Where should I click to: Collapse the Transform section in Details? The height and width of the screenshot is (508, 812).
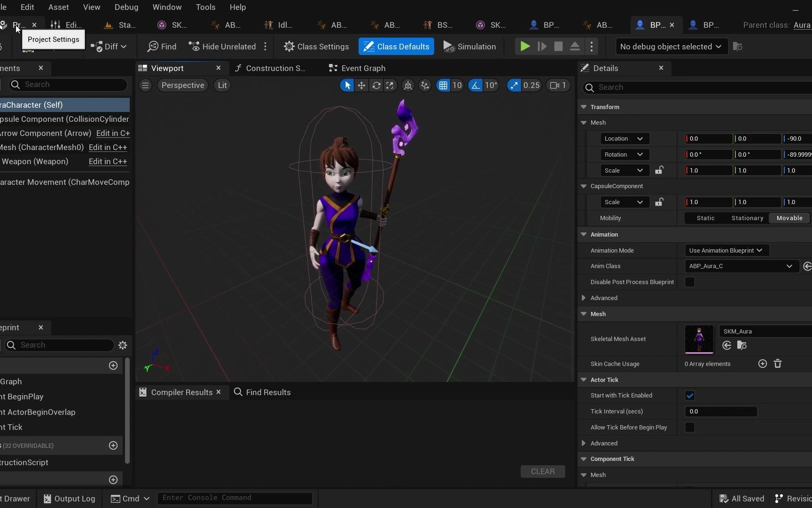(x=584, y=107)
